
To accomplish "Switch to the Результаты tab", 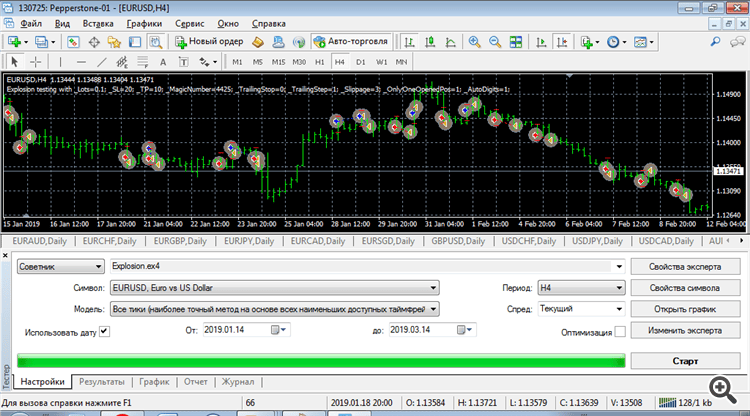I will tap(102, 382).
